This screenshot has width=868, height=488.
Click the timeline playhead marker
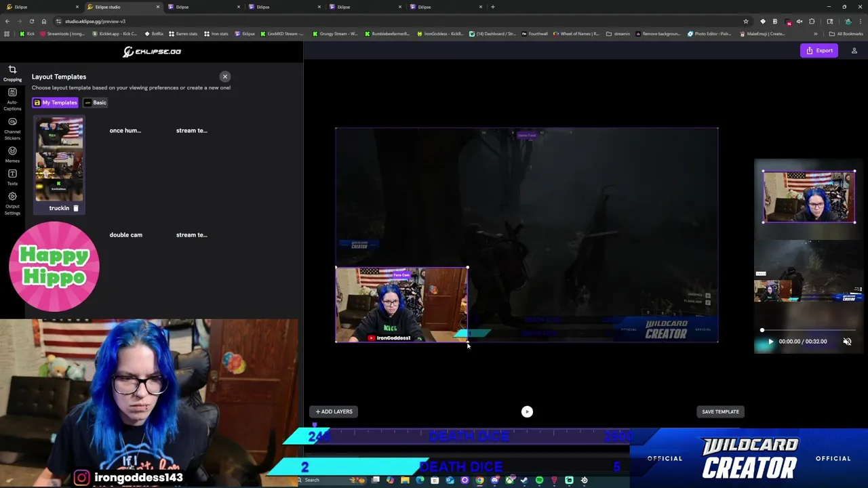315,425
